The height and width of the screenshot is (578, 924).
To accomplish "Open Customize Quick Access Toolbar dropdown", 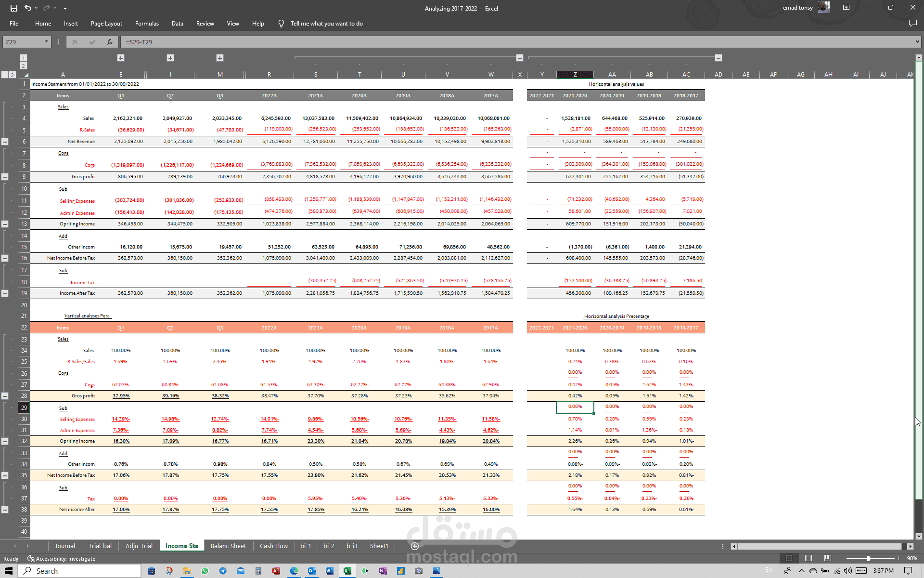I will [65, 8].
